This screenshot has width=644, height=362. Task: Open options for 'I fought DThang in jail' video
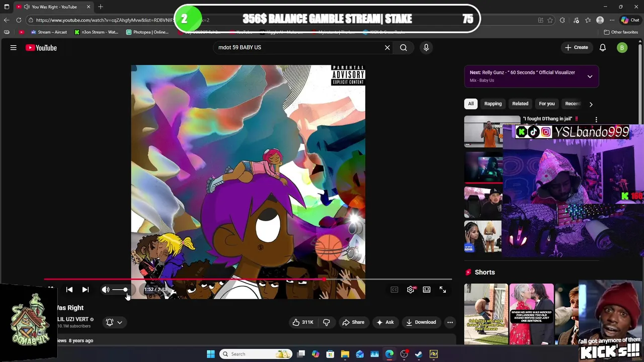[596, 120]
